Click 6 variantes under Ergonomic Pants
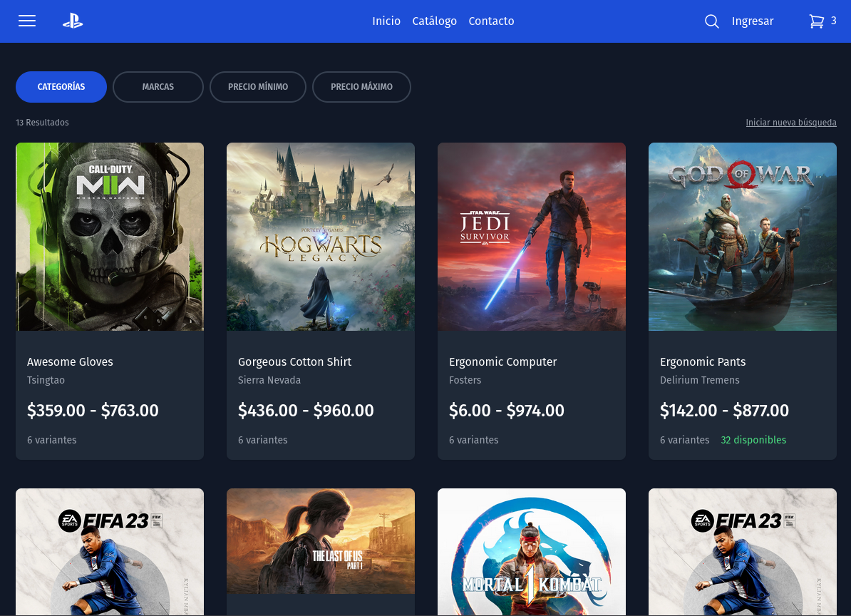This screenshot has width=851, height=616. tap(684, 440)
